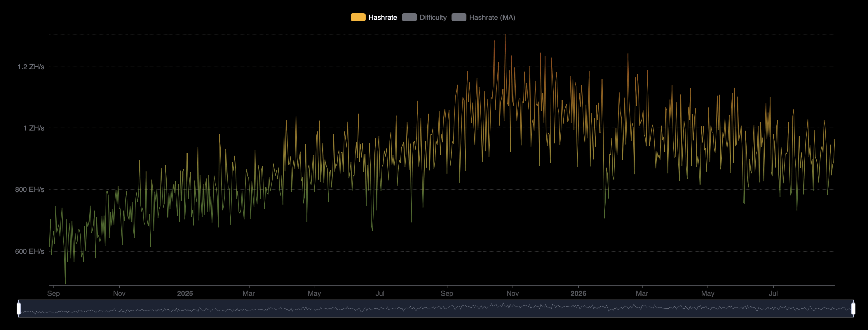Click the 600 EH/s axis label
The image size is (868, 330).
click(x=29, y=252)
